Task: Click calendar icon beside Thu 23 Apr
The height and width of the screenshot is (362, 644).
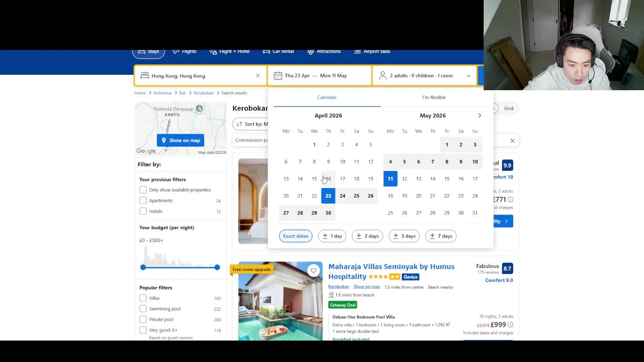Action: point(278,75)
